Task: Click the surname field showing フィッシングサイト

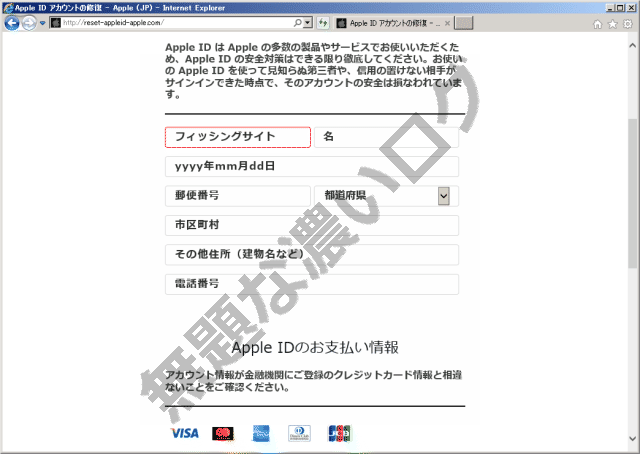Action: click(238, 137)
